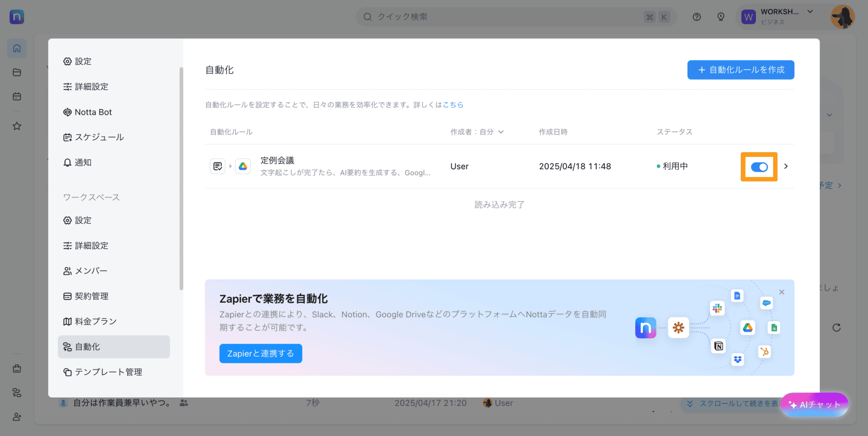This screenshot has height=436, width=868.
Task: Click the invite member icon in left rail
Action: tap(17, 417)
